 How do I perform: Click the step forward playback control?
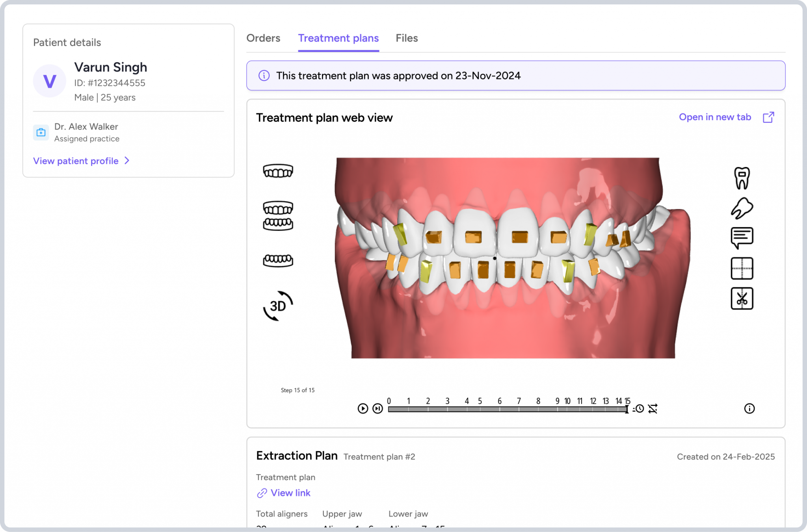pos(377,408)
